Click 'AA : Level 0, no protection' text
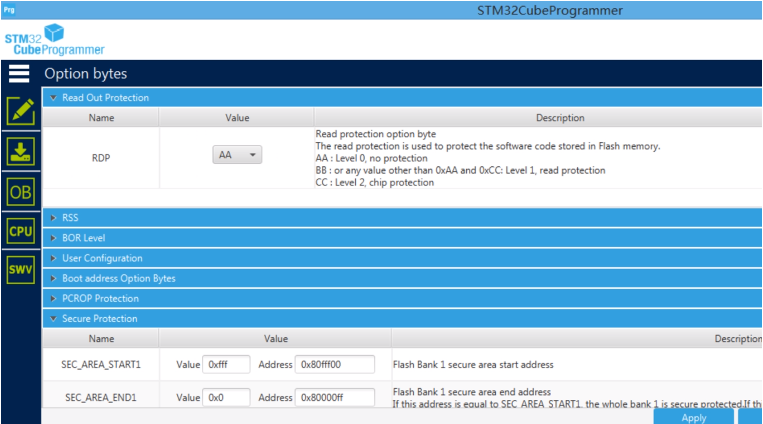Screen dimensions: 763x424 [371, 158]
